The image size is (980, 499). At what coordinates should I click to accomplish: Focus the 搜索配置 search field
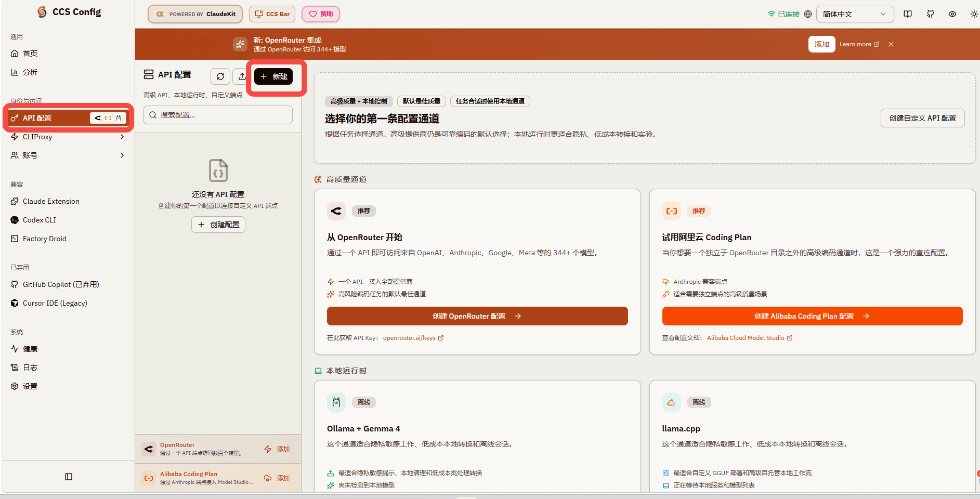218,115
